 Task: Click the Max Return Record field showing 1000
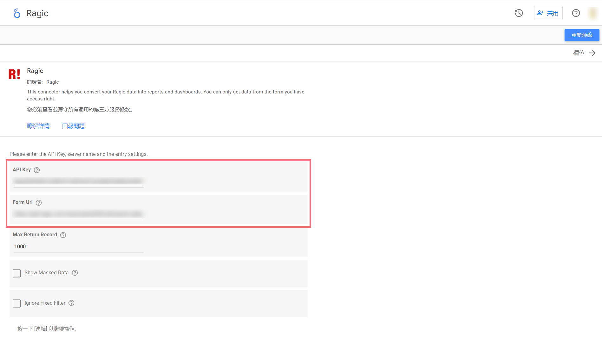click(x=78, y=246)
